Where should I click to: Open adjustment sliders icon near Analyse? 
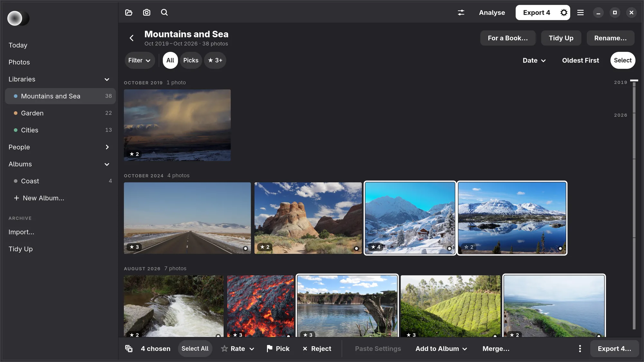pyautogui.click(x=461, y=13)
